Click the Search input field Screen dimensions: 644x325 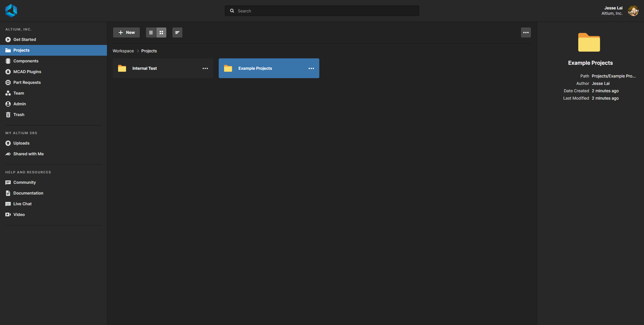coord(322,11)
